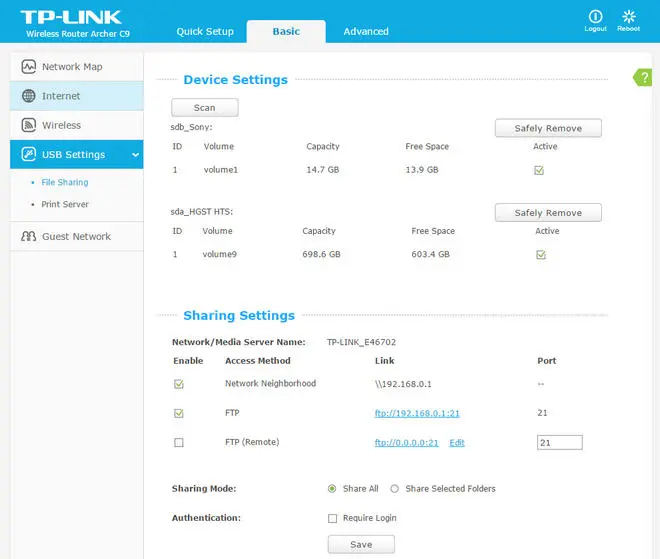Screen dimensions: 660x559
Task: Select the Internet globe icon
Action: 27,96
